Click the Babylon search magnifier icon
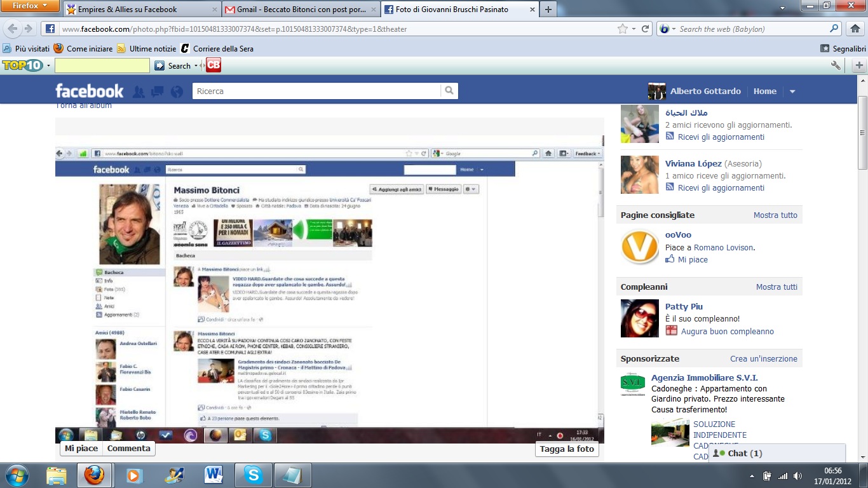This screenshot has width=868, height=488. [834, 29]
